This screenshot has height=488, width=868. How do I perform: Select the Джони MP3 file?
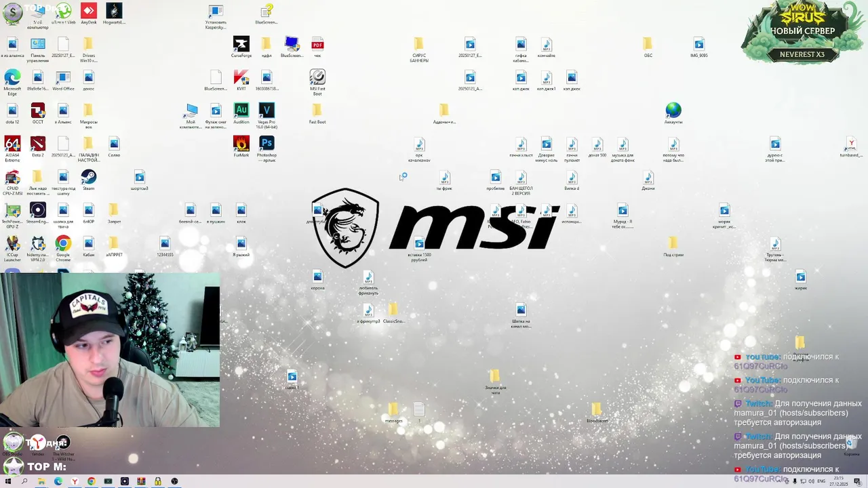pos(648,180)
